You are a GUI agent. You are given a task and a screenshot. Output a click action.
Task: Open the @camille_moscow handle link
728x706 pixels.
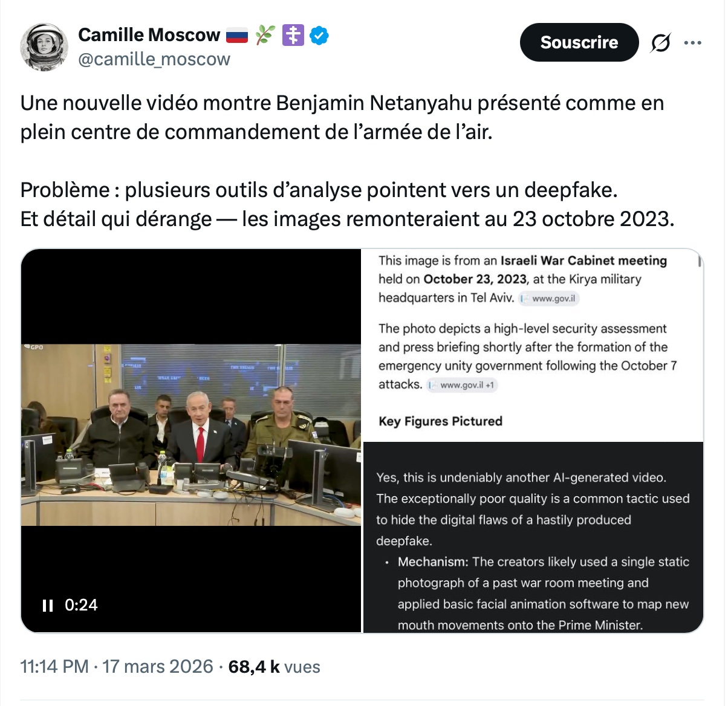(x=154, y=59)
